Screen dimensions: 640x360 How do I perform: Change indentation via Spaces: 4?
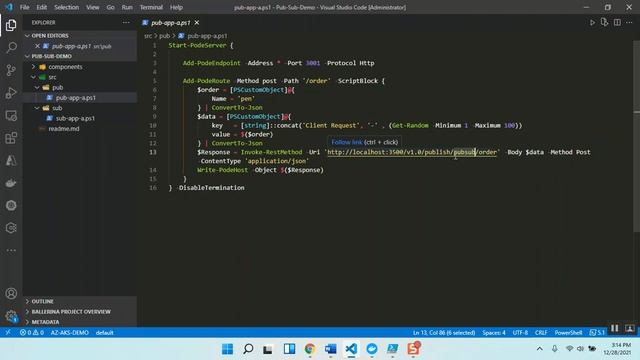pos(494,333)
